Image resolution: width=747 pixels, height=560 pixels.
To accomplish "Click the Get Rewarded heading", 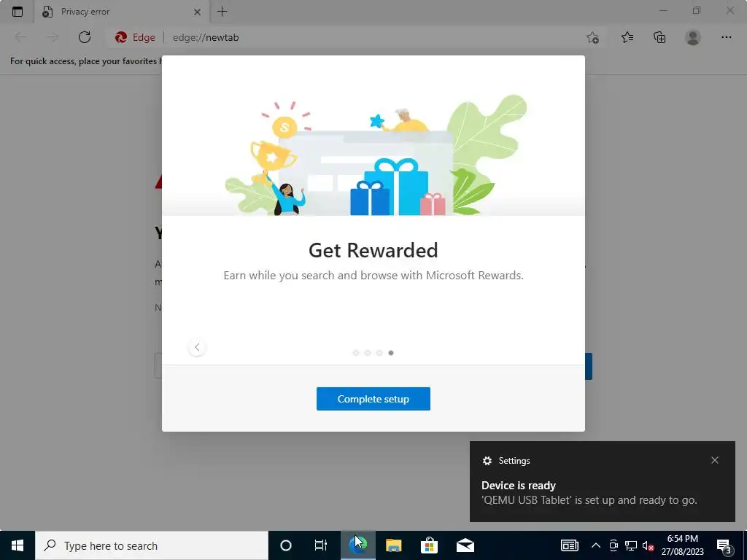I will click(373, 251).
